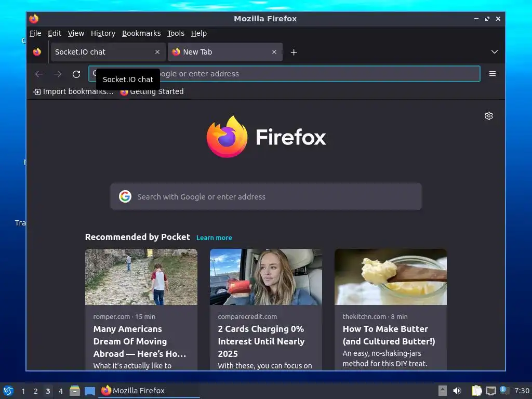The height and width of the screenshot is (399, 532).
Task: Click the Recommended by Pocket heading
Action: click(137, 237)
